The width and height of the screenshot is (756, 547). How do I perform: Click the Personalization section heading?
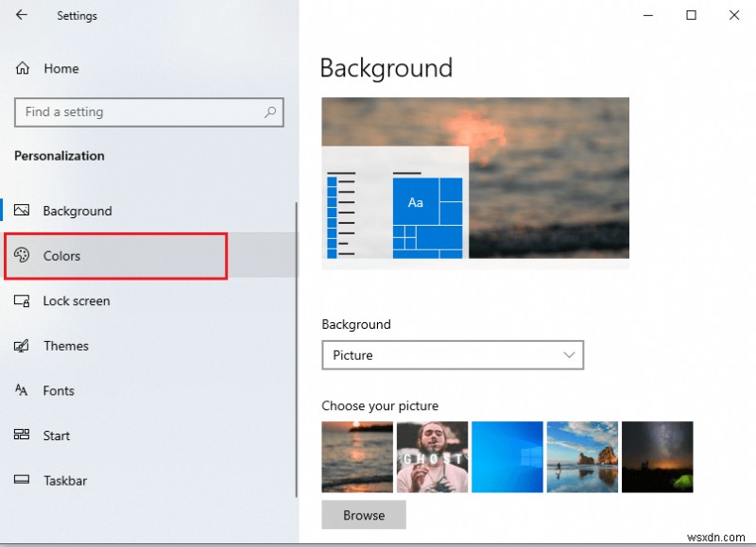coord(60,156)
